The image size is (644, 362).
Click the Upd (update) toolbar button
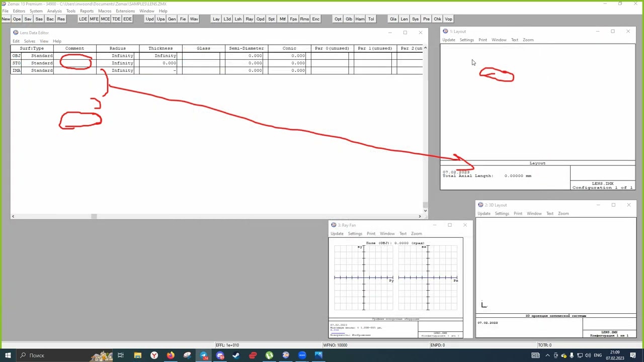pos(150,19)
